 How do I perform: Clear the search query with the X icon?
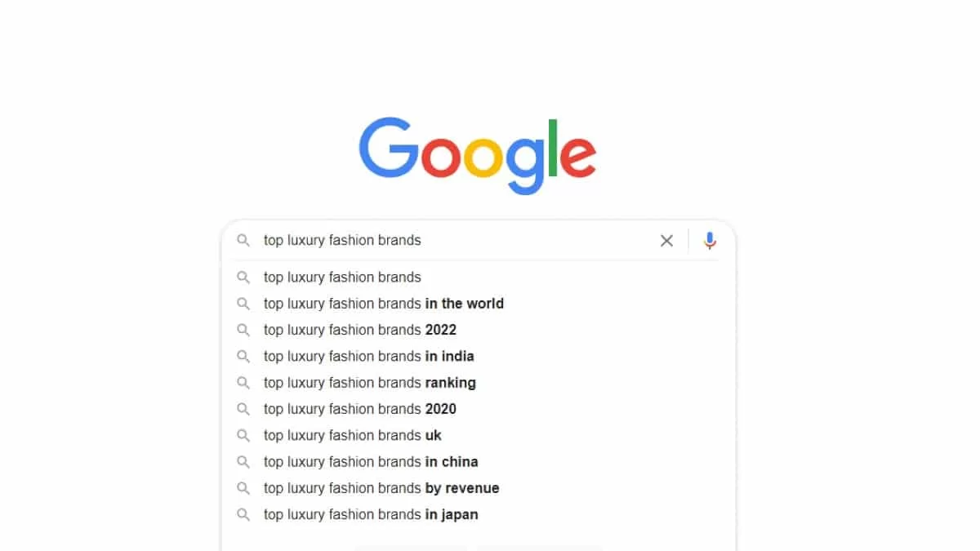(666, 240)
